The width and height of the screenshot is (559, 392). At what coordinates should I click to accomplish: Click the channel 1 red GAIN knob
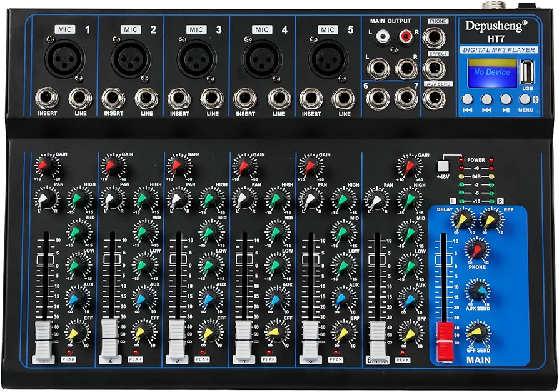click(43, 165)
